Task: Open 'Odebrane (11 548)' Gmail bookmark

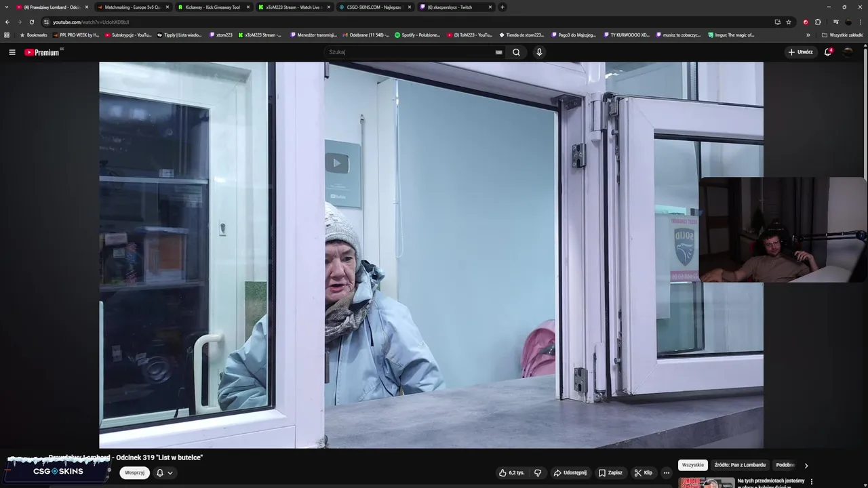Action: (x=366, y=35)
